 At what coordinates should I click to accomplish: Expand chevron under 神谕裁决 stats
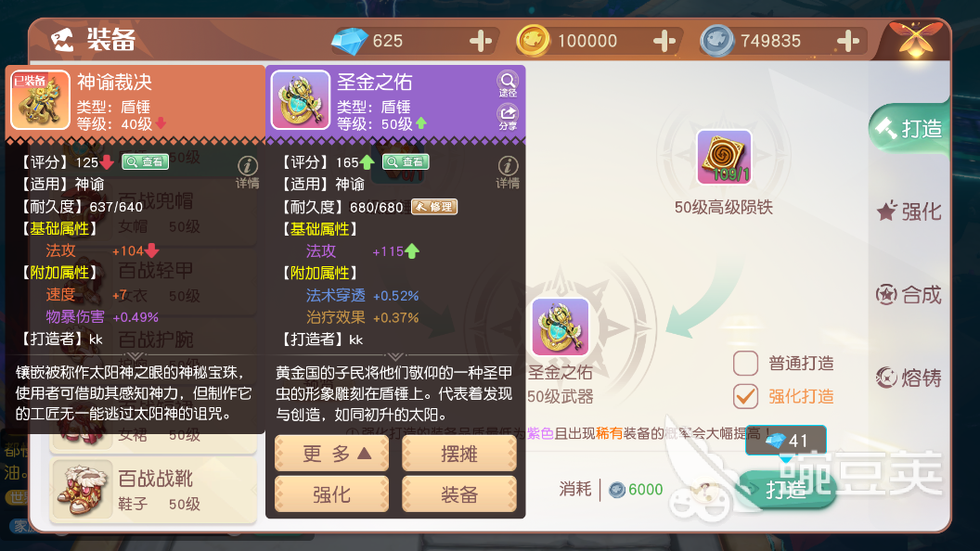pyautogui.click(x=135, y=357)
